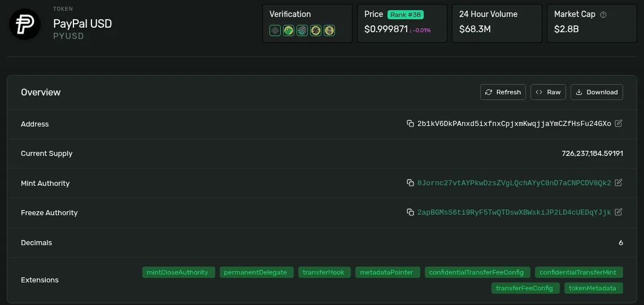
Task: Select the mintCloseAuthority extension tag
Action: [x=179, y=272]
